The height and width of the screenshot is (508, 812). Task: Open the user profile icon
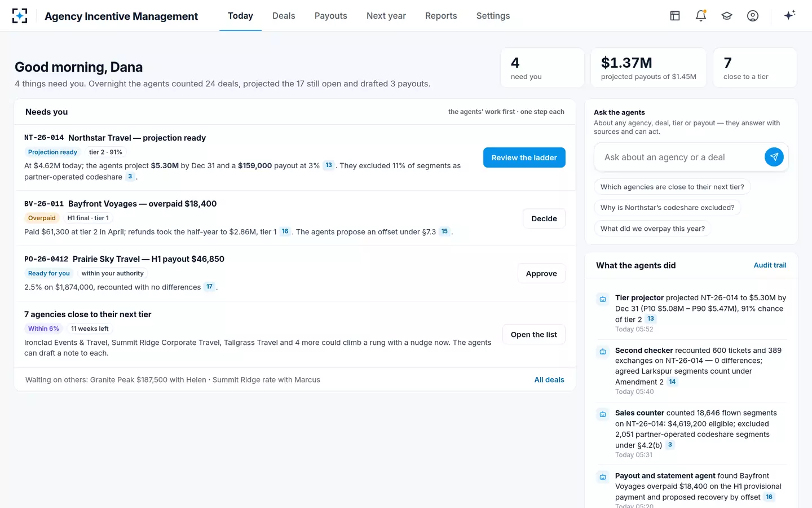coord(753,16)
